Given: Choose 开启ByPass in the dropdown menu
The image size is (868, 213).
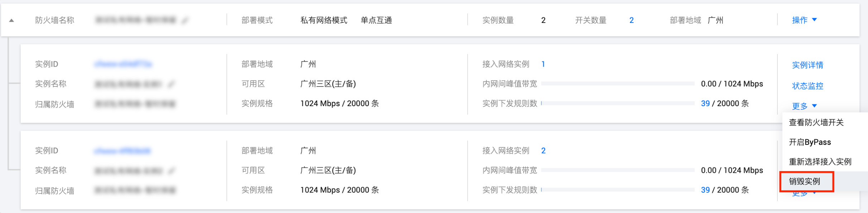Looking at the screenshot, I should point(810,142).
